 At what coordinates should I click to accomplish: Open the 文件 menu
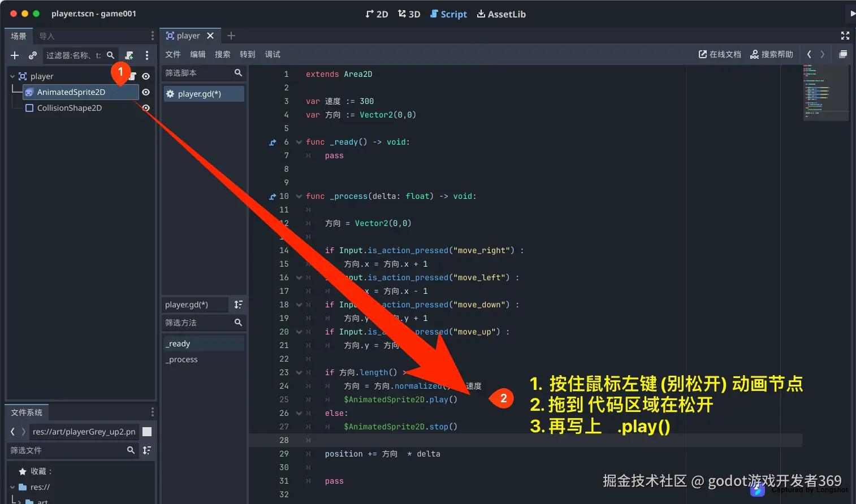173,54
